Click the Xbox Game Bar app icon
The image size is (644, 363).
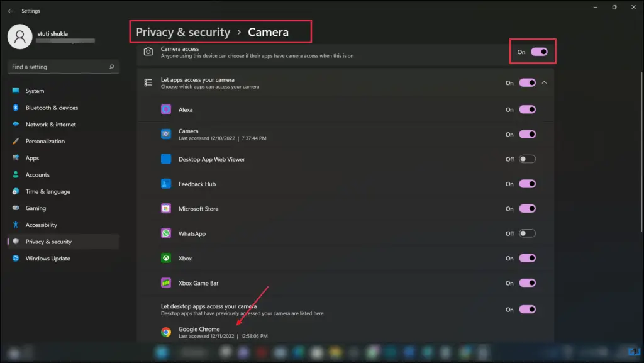click(166, 283)
